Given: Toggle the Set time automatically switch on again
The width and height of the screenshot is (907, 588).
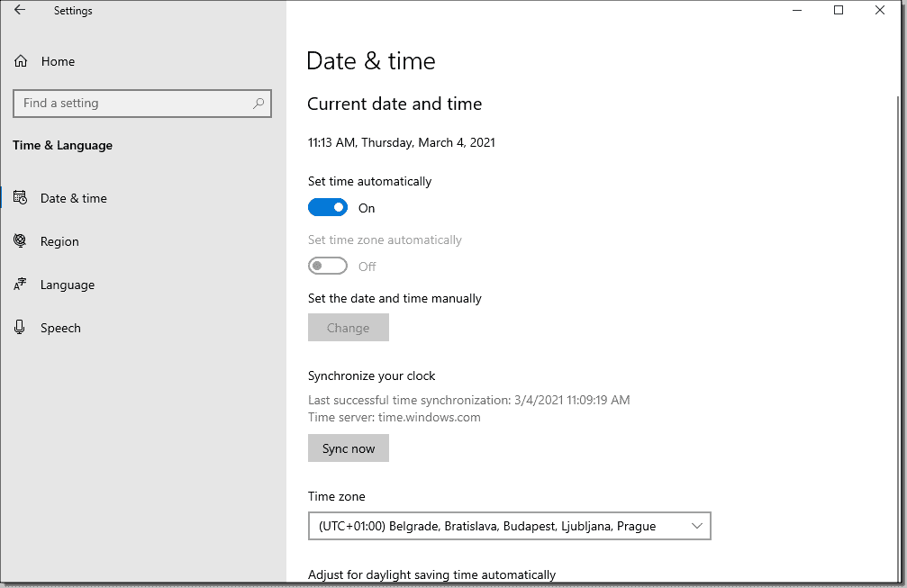Looking at the screenshot, I should (328, 207).
